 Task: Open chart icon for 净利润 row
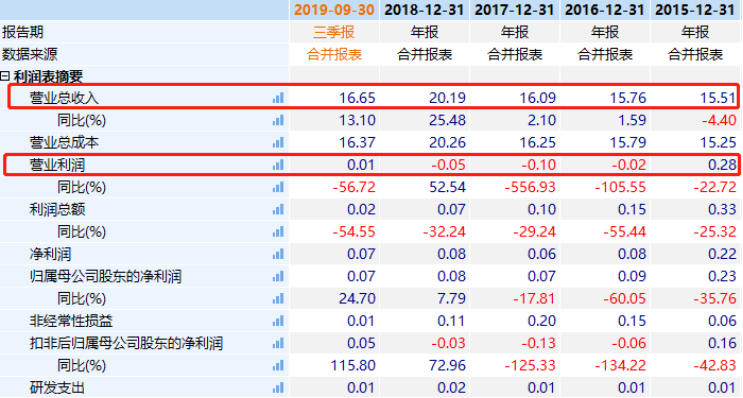pyautogui.click(x=278, y=254)
